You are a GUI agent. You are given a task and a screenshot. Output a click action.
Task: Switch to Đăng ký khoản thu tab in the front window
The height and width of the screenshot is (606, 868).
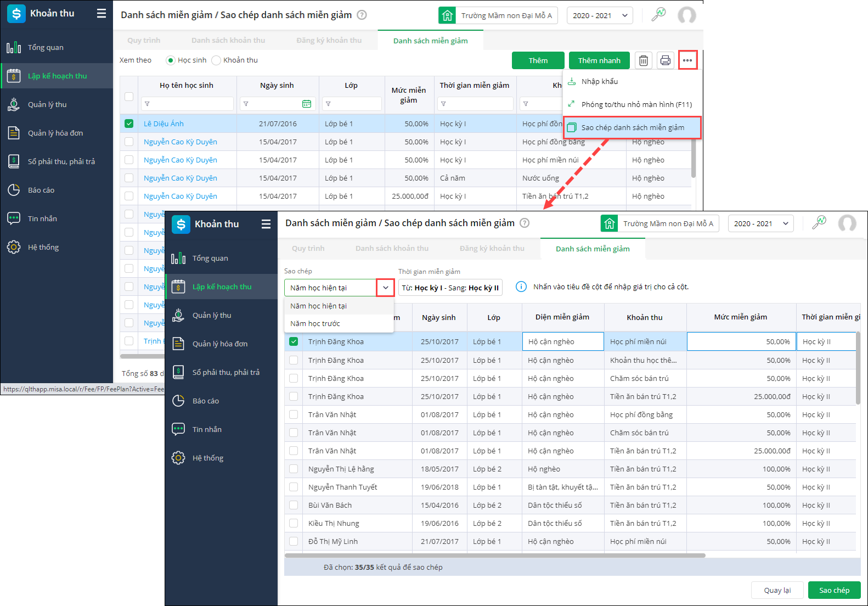coord(492,248)
